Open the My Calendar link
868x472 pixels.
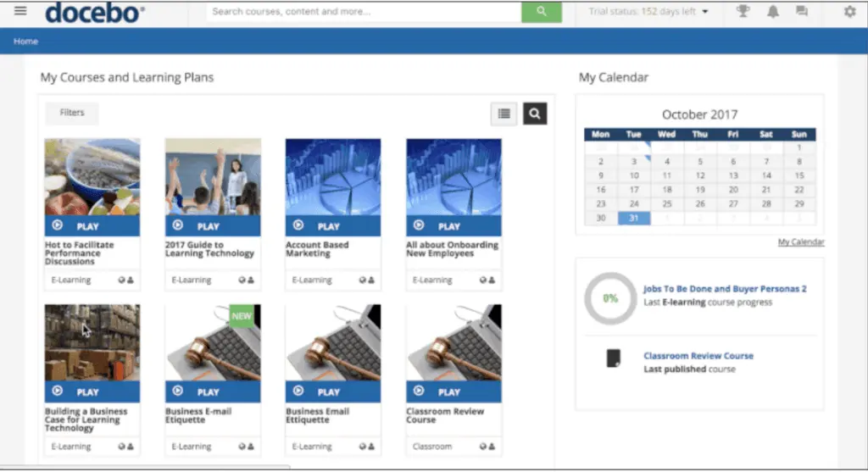(801, 242)
